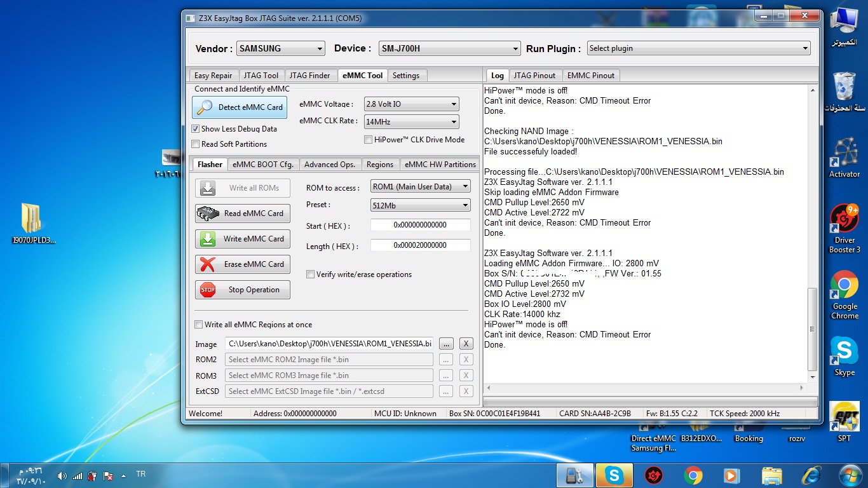
Task: Open the SPT desktop shortcut
Action: 844,422
